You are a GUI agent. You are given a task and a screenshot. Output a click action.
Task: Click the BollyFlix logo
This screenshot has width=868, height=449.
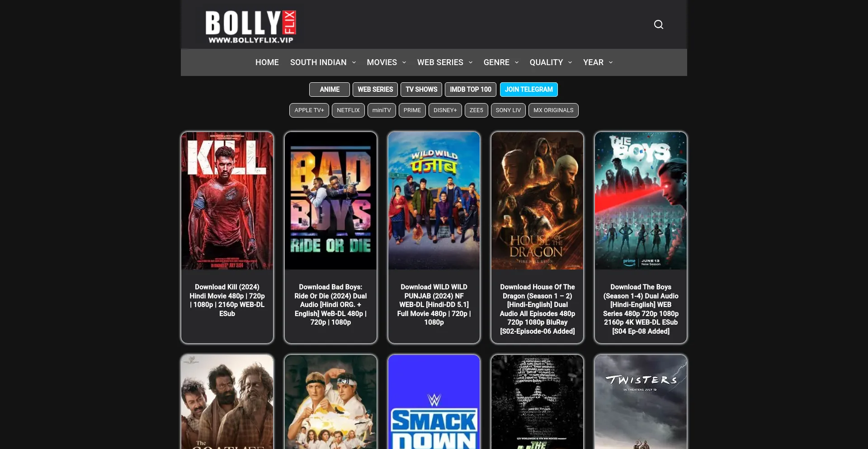tap(250, 27)
